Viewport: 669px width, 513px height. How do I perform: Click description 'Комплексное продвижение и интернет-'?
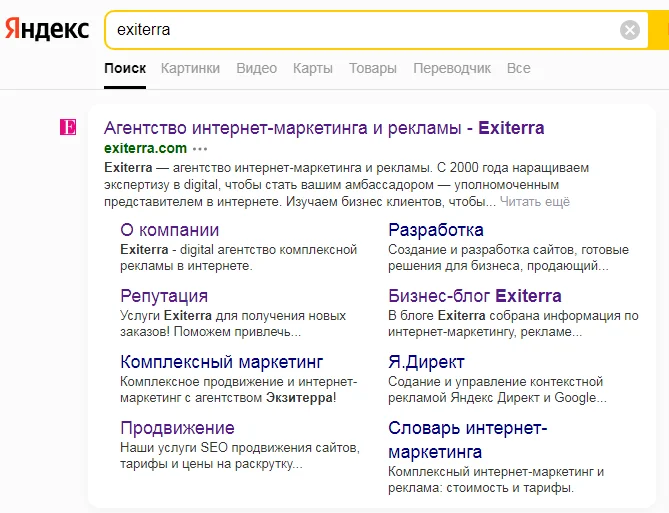(x=239, y=390)
